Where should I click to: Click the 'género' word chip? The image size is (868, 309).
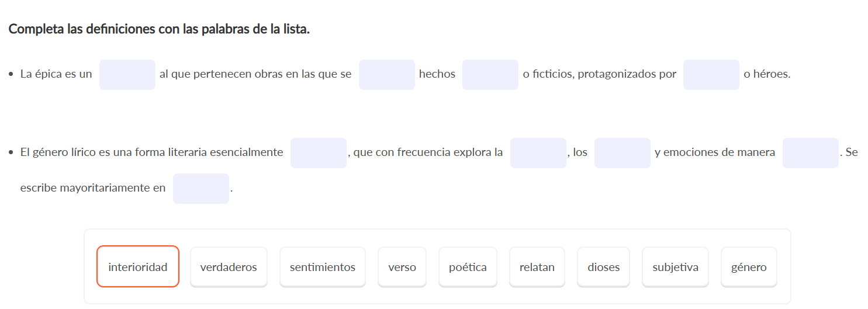point(749,267)
